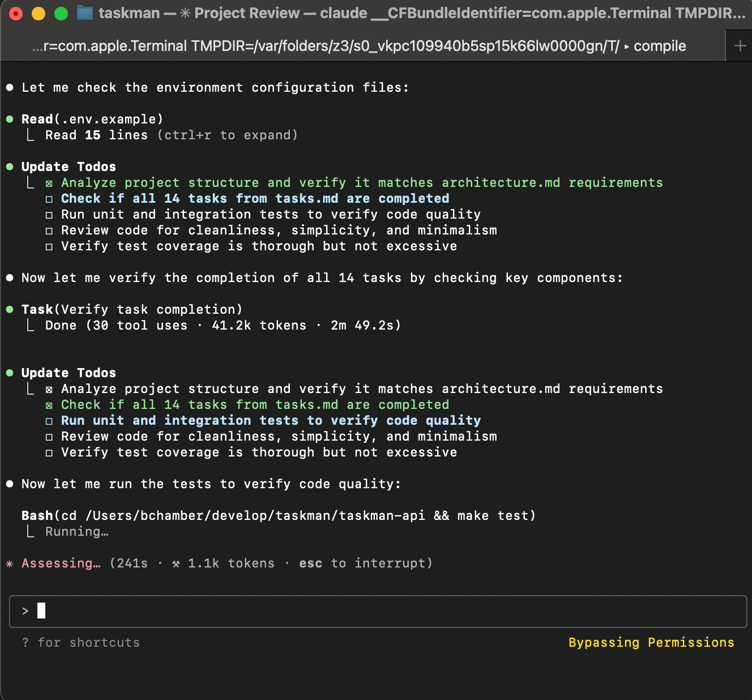This screenshot has width=752, height=700.
Task: Click the 'Running…' status line
Action: click(77, 532)
